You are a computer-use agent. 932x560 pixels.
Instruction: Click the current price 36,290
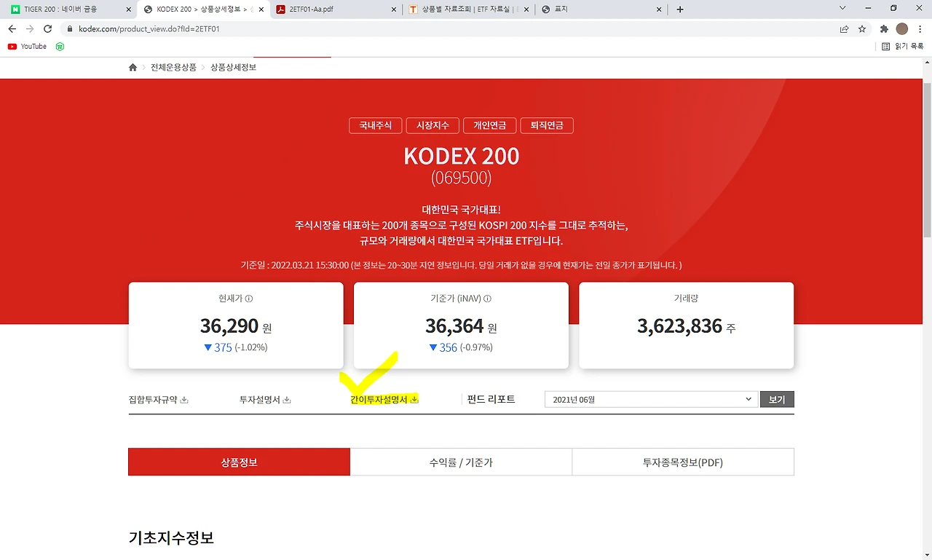coord(229,325)
